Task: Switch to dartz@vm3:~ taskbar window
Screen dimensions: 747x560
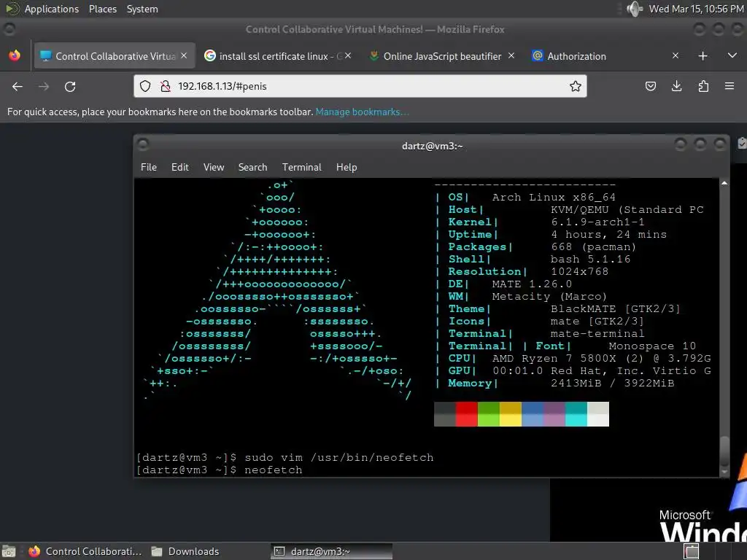Action: coord(332,551)
